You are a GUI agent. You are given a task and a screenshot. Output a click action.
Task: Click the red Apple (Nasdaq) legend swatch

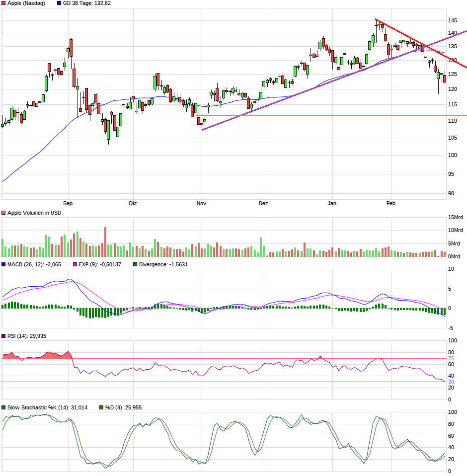pyautogui.click(x=3, y=3)
